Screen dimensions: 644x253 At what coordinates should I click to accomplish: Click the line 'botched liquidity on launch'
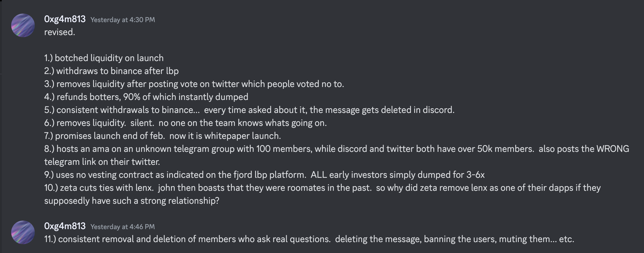104,58
